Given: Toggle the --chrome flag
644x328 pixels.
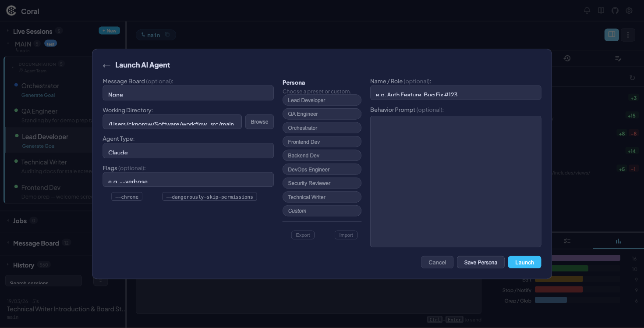Looking at the screenshot, I should coord(127,196).
